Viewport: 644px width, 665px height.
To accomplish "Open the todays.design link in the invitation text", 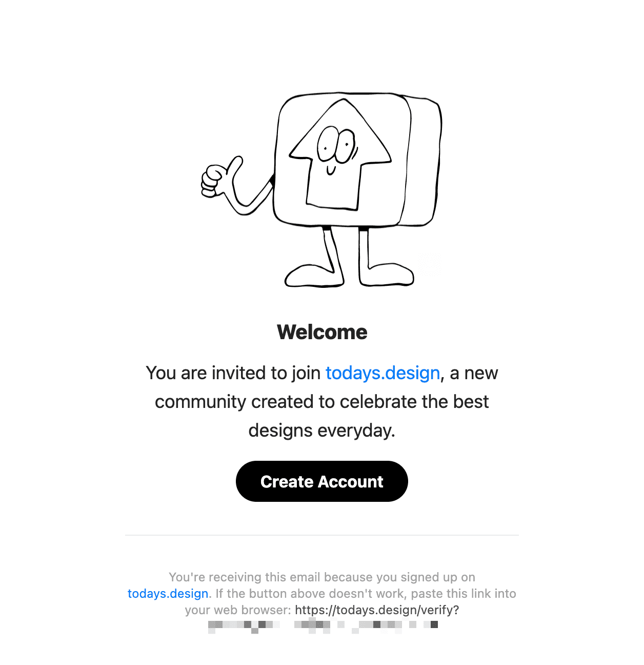I will click(383, 373).
